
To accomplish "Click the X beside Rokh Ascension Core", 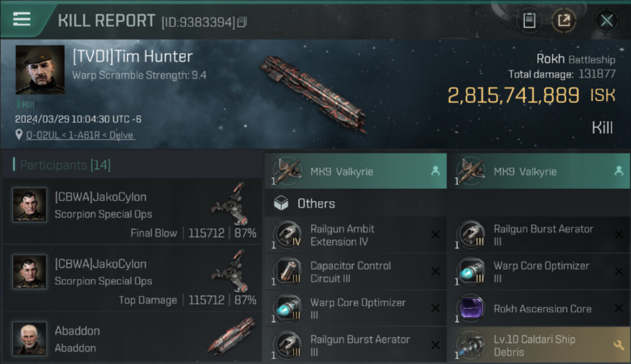I will [x=619, y=308].
